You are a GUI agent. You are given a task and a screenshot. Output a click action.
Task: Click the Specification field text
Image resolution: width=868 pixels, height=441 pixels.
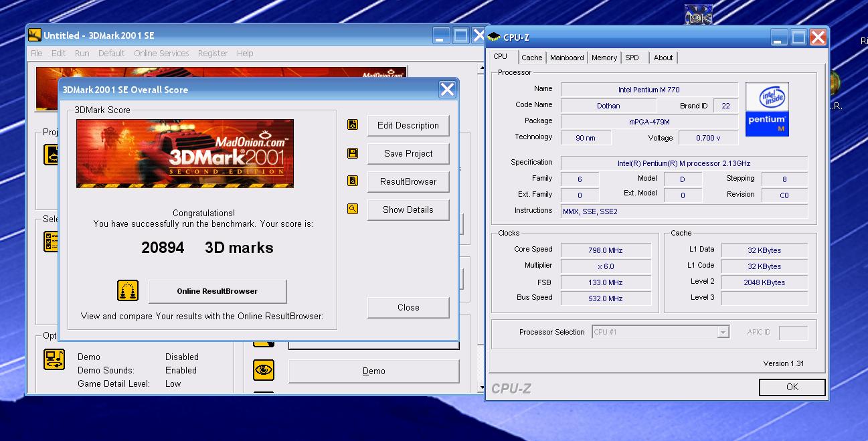(x=684, y=163)
